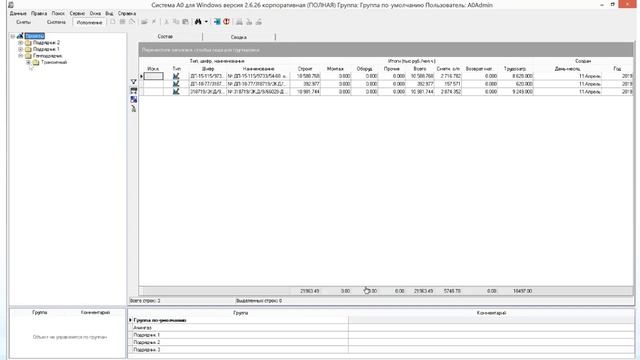Click the Искл. cell of first row

coord(153,76)
